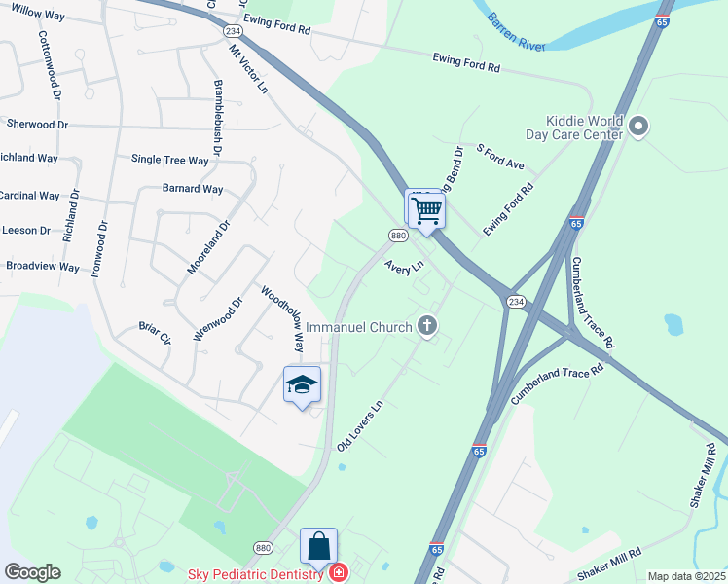Select Kiddie World Day Care pin

coord(638,128)
